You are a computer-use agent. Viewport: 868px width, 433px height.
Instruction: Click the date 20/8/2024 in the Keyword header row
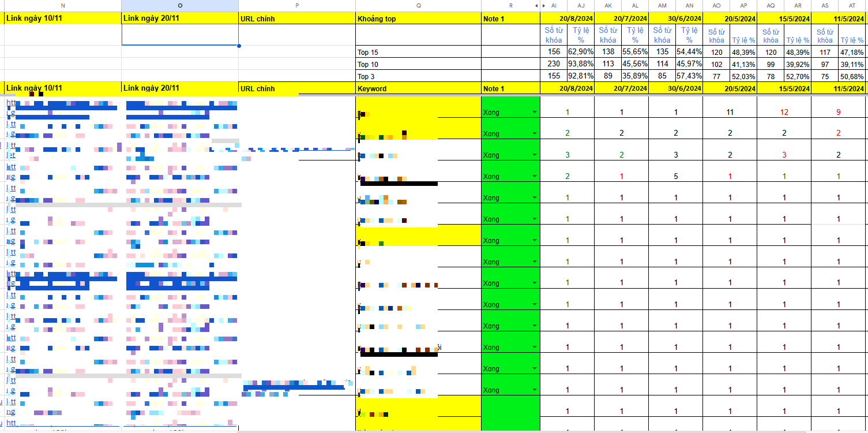coord(576,88)
